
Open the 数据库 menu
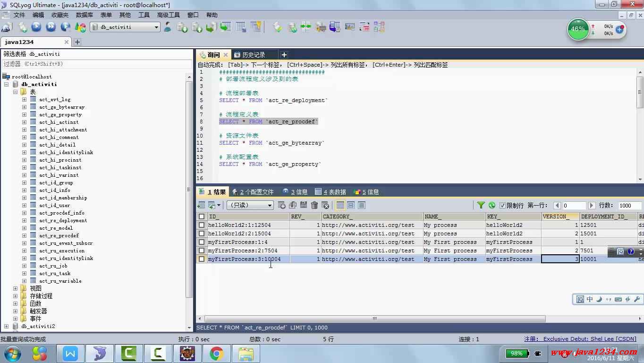coord(85,15)
